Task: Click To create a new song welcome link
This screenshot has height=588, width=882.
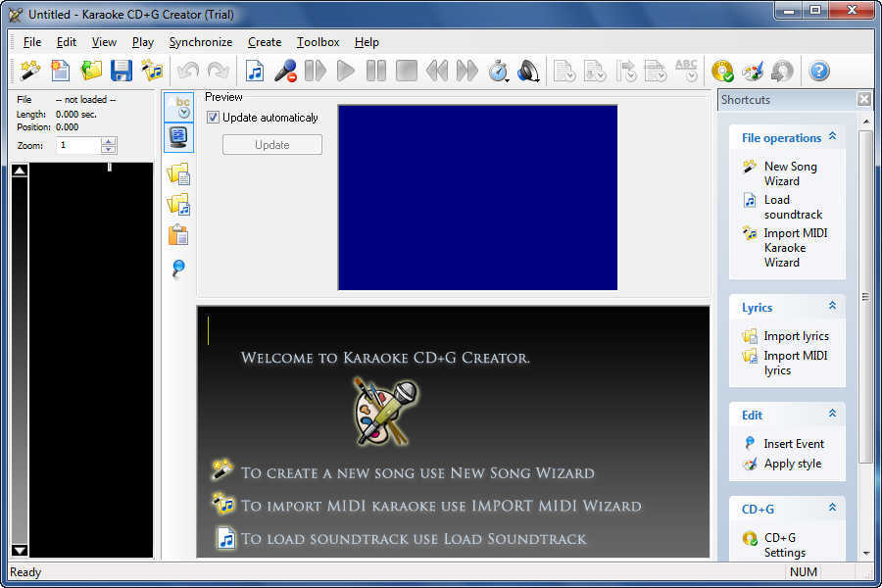Action: click(x=417, y=472)
